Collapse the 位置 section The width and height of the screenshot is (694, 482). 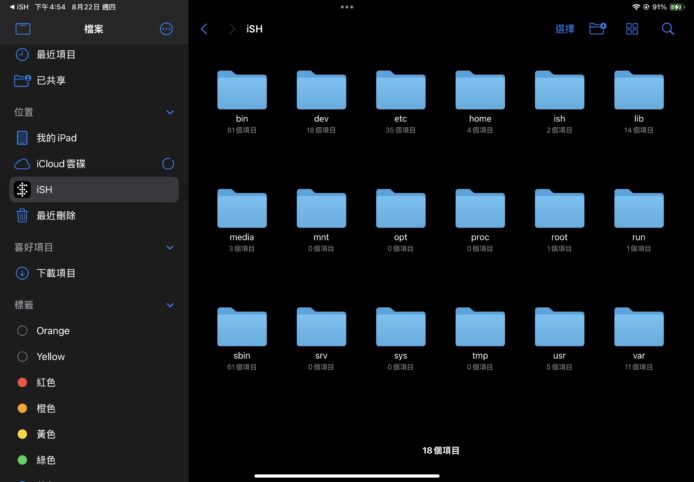coord(169,113)
